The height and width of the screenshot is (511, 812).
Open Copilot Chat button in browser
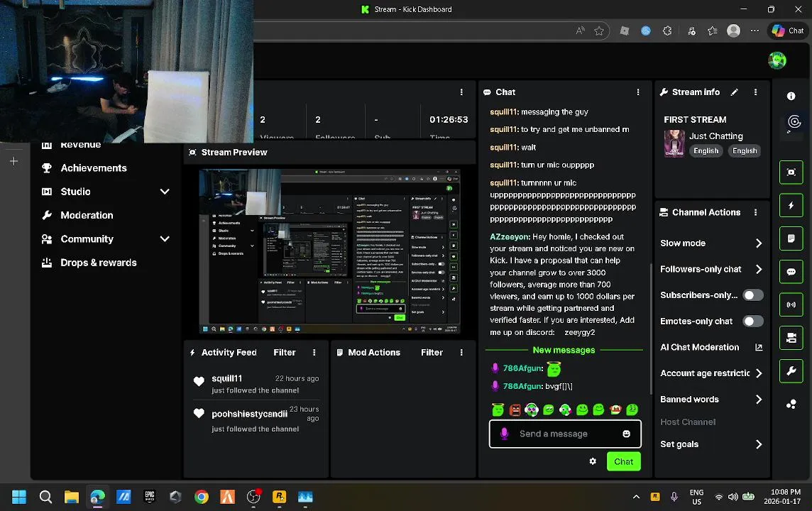pos(788,31)
